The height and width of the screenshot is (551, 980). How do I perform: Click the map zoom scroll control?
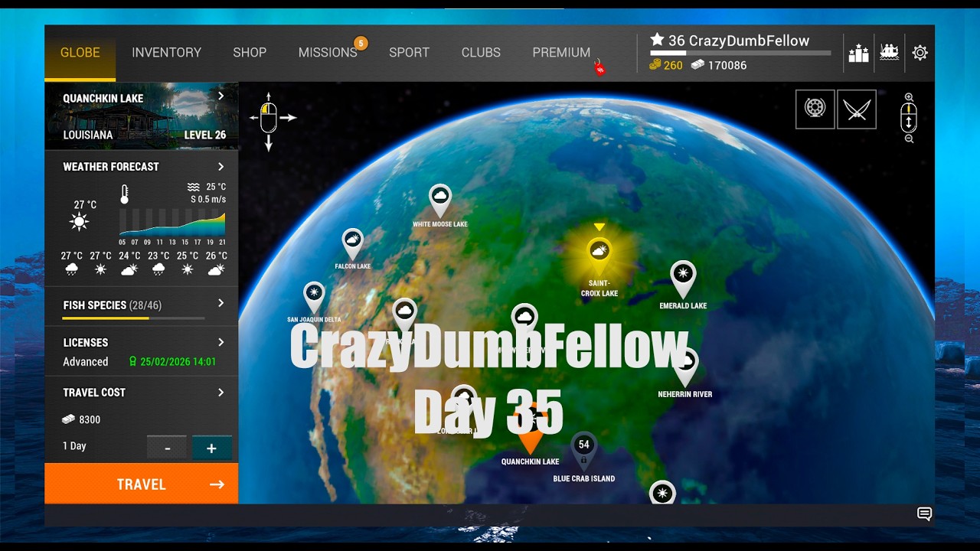(x=909, y=118)
